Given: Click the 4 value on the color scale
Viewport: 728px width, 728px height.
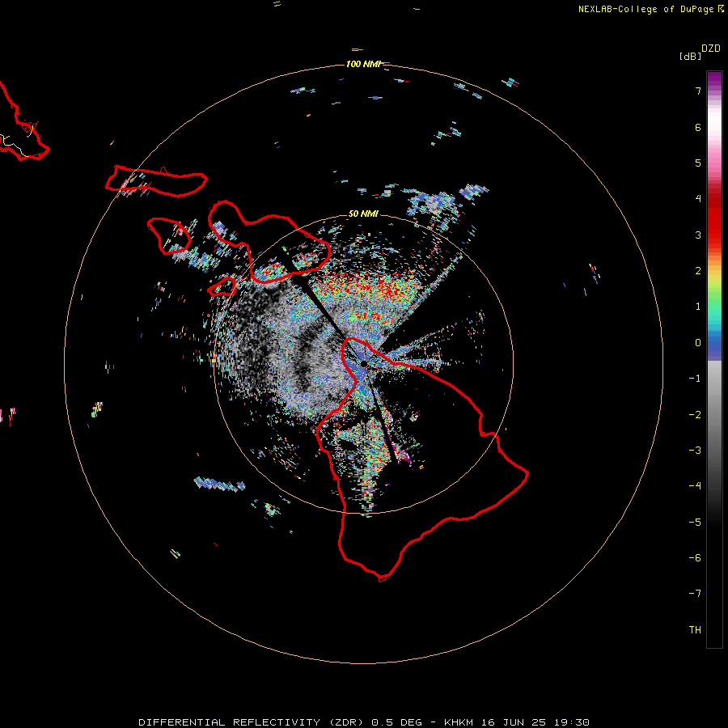Looking at the screenshot, I should [698, 199].
